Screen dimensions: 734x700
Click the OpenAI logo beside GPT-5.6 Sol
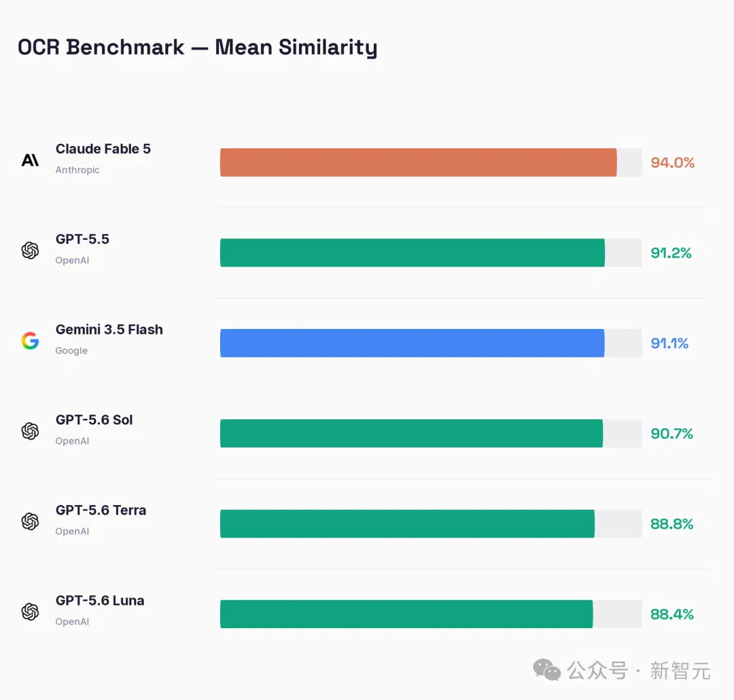(30, 432)
